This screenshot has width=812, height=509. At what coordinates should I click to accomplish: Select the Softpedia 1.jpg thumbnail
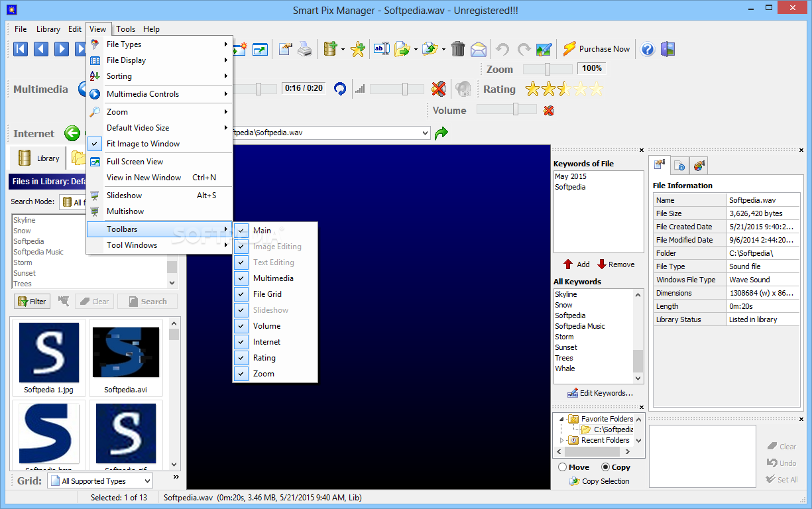[x=49, y=358]
